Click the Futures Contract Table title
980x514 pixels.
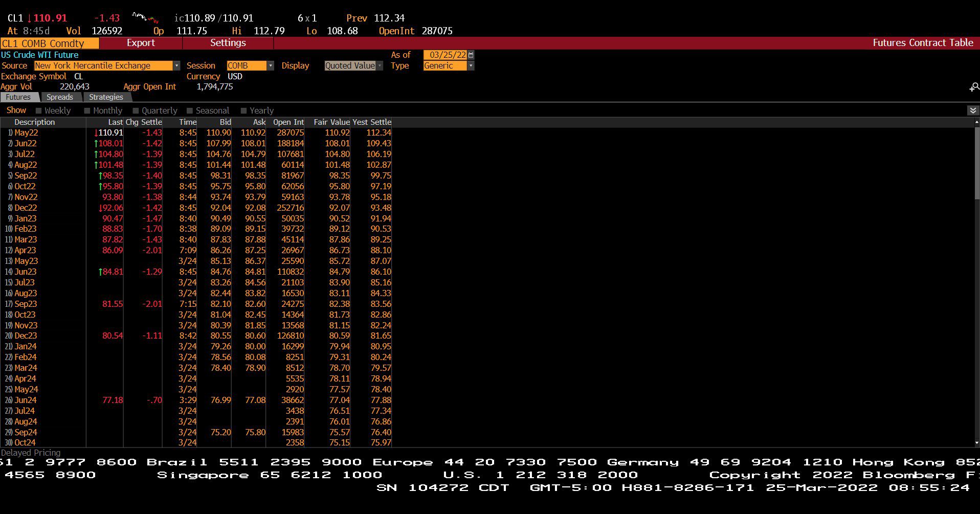tap(923, 43)
